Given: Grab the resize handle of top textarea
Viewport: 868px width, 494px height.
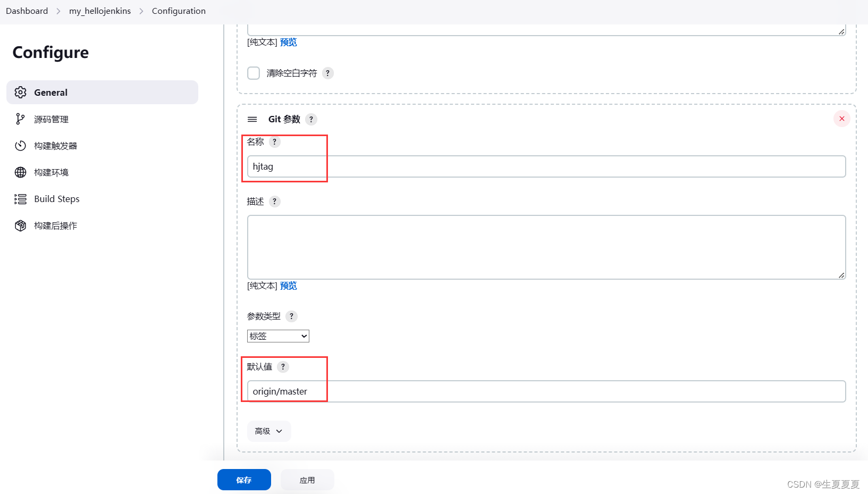Looking at the screenshot, I should [x=841, y=31].
